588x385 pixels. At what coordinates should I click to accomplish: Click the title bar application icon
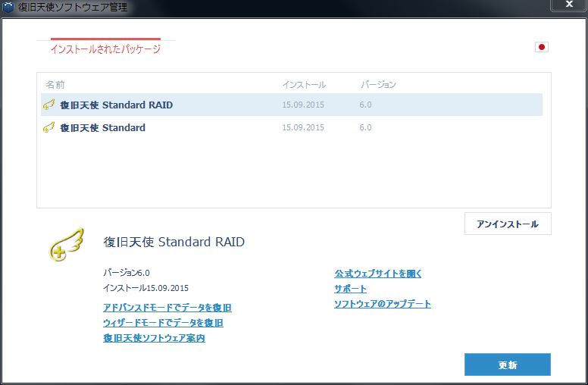click(x=8, y=7)
